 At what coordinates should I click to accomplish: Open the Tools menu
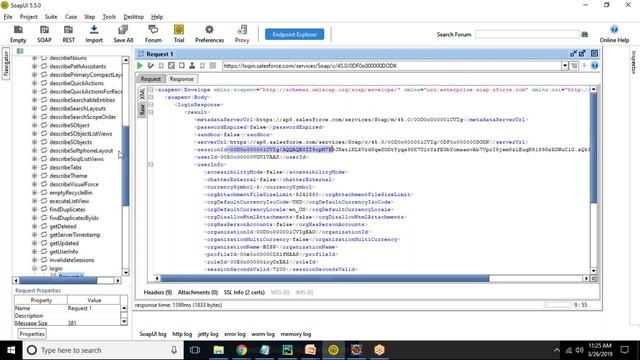pos(109,17)
